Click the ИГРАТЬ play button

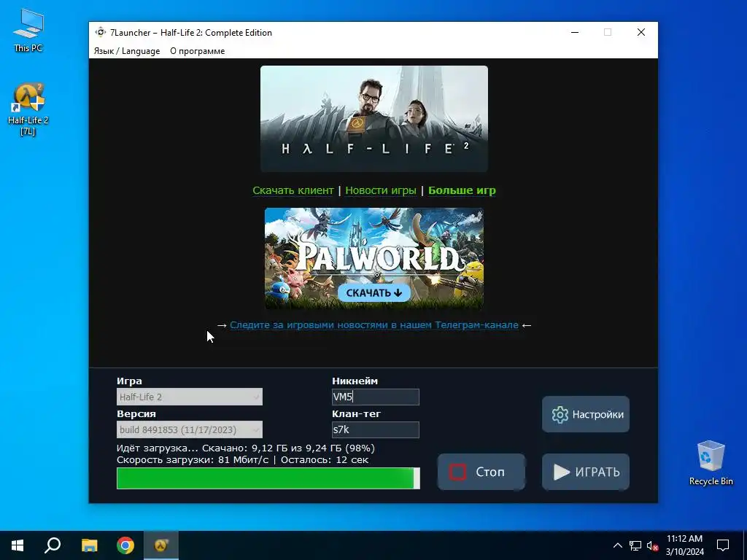point(586,472)
